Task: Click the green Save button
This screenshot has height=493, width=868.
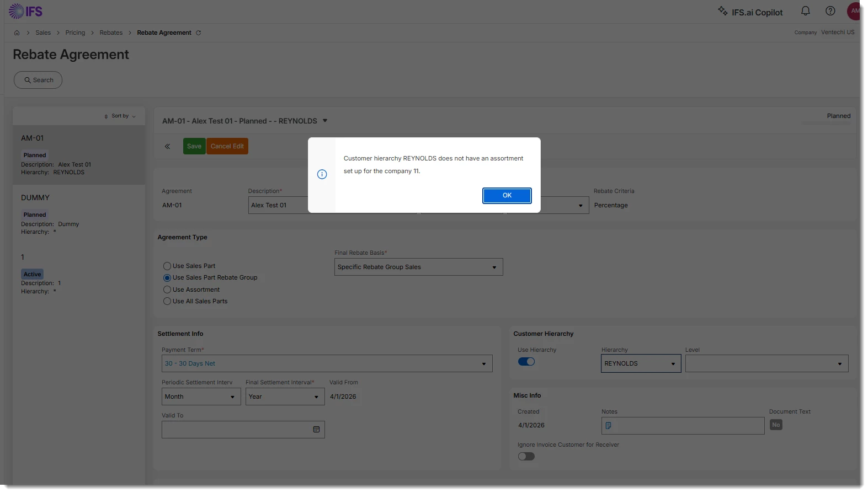Action: tap(194, 146)
